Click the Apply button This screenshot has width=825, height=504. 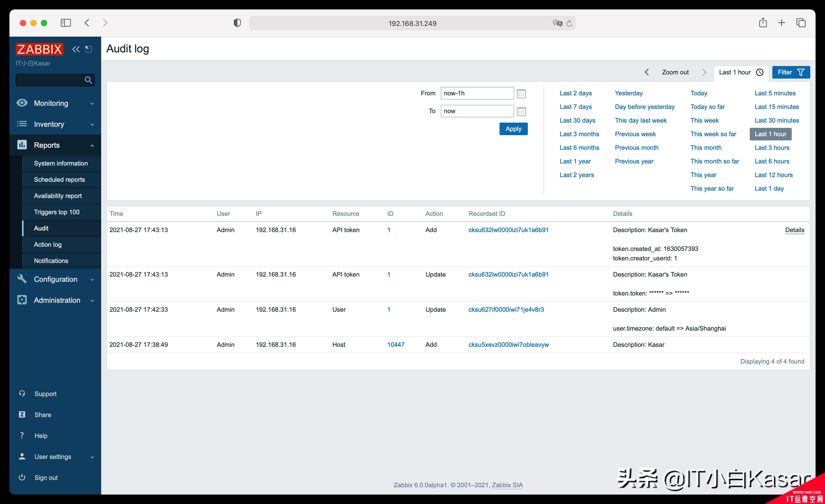pyautogui.click(x=513, y=129)
